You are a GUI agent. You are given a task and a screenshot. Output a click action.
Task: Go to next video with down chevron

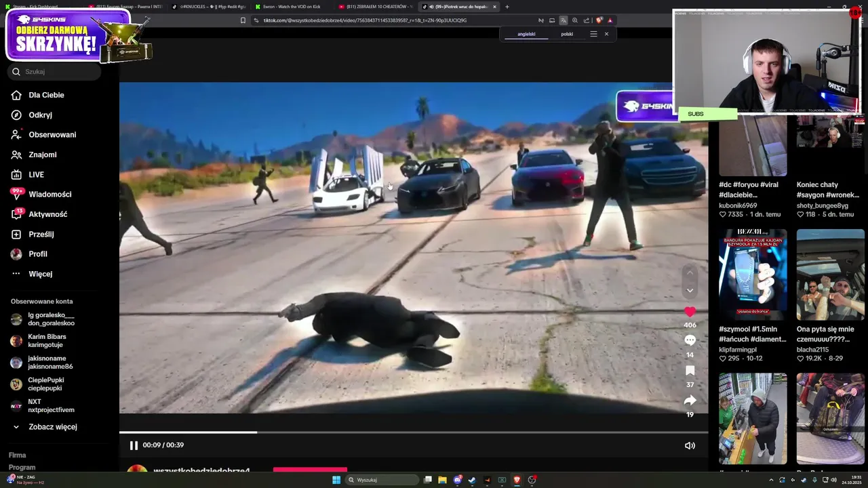[690, 291]
